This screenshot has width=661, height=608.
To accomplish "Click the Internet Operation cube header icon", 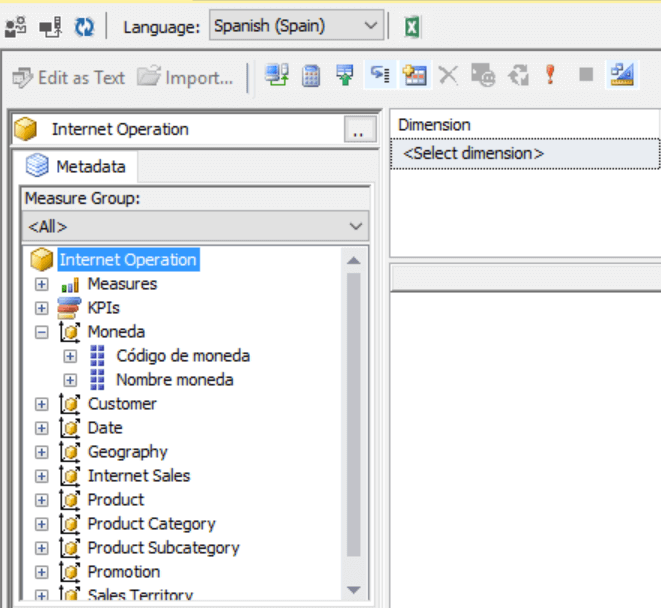I will (x=25, y=129).
